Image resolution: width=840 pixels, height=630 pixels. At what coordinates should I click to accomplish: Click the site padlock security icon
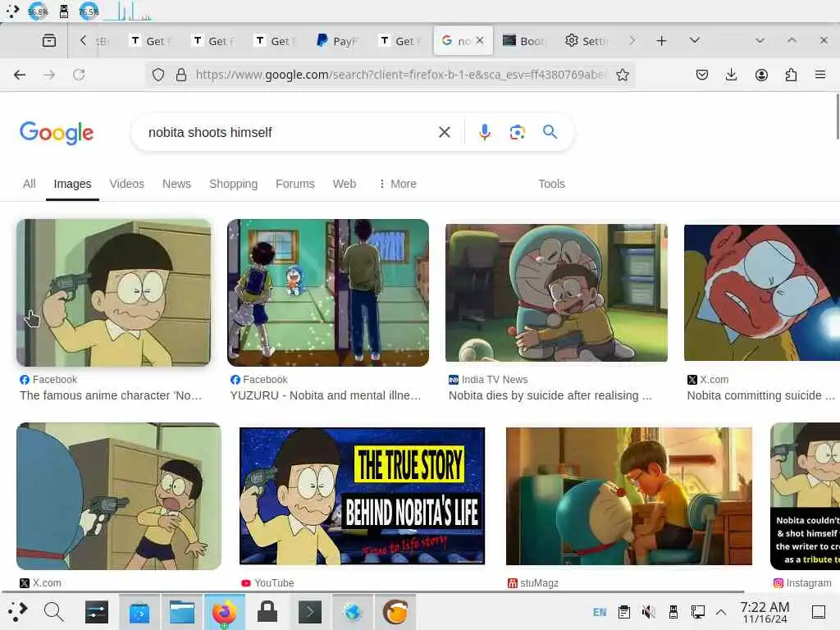click(x=181, y=75)
